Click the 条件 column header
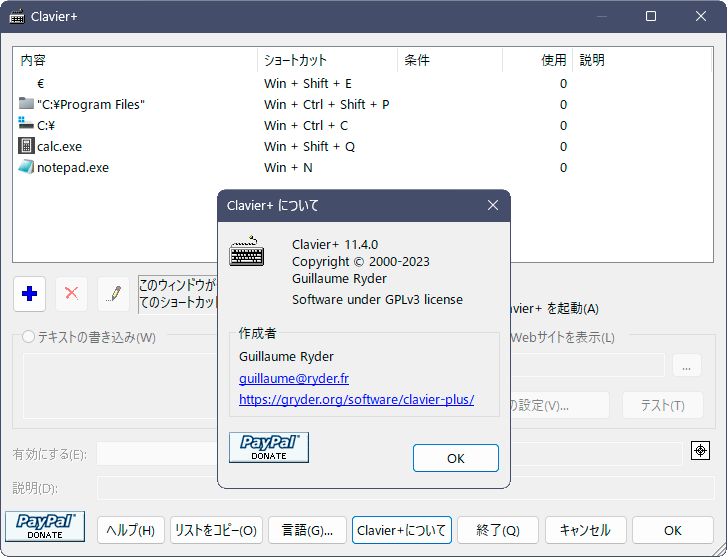727x557 pixels. 450,60
